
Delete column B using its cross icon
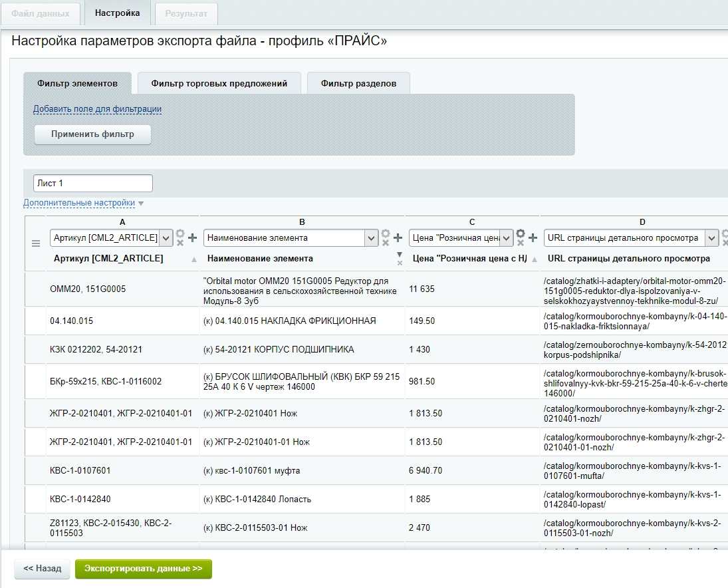386,243
